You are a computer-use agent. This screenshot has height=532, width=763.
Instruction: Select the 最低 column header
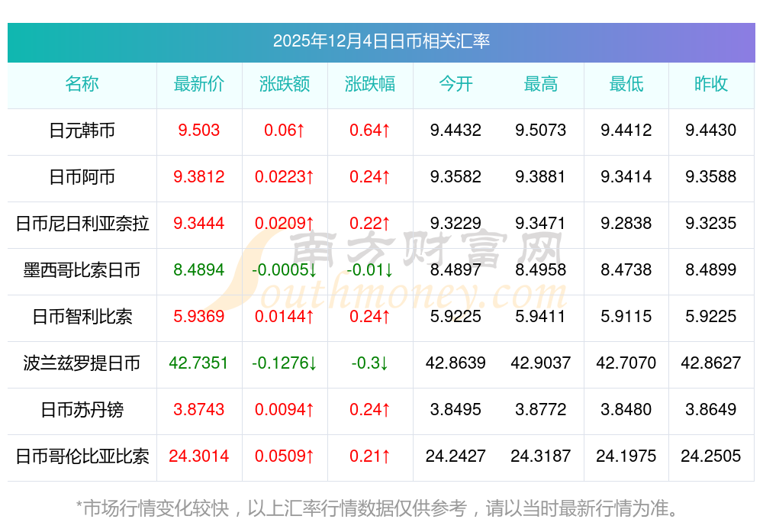(626, 84)
